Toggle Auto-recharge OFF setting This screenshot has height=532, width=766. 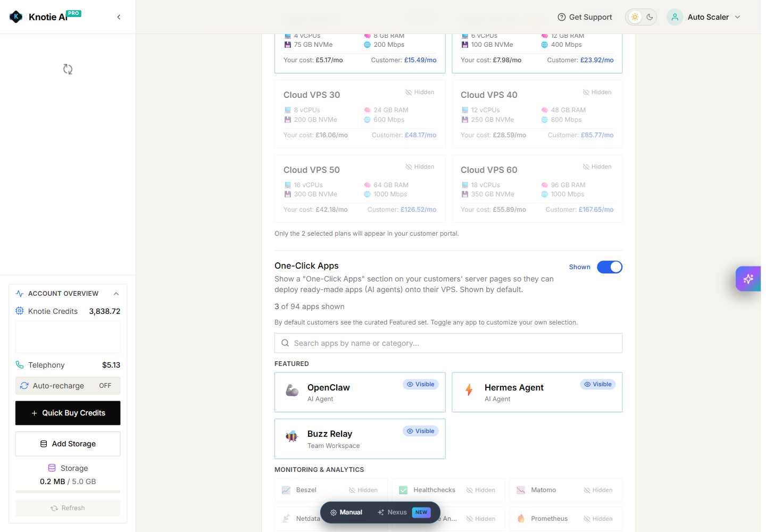(x=68, y=386)
